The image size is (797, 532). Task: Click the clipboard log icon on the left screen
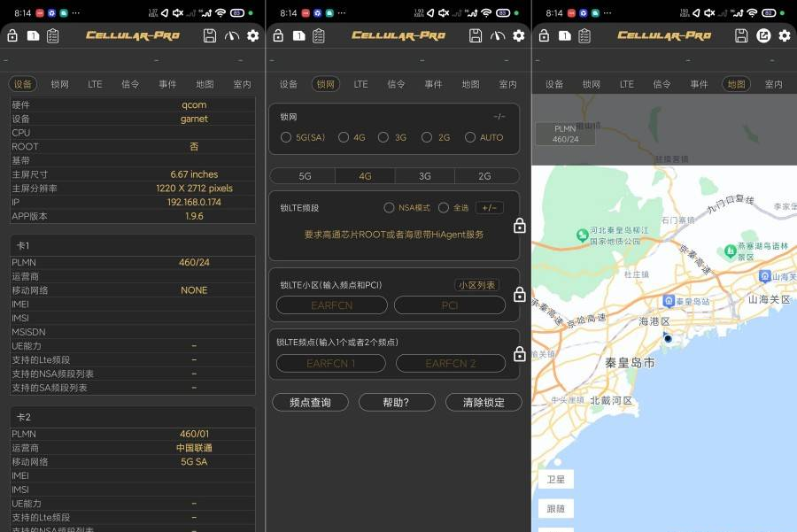pyautogui.click(x=53, y=35)
